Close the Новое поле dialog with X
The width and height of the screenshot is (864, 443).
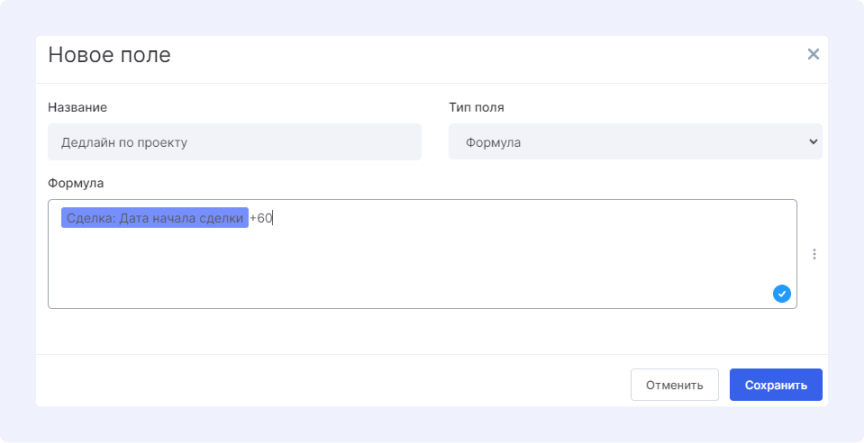[x=813, y=54]
